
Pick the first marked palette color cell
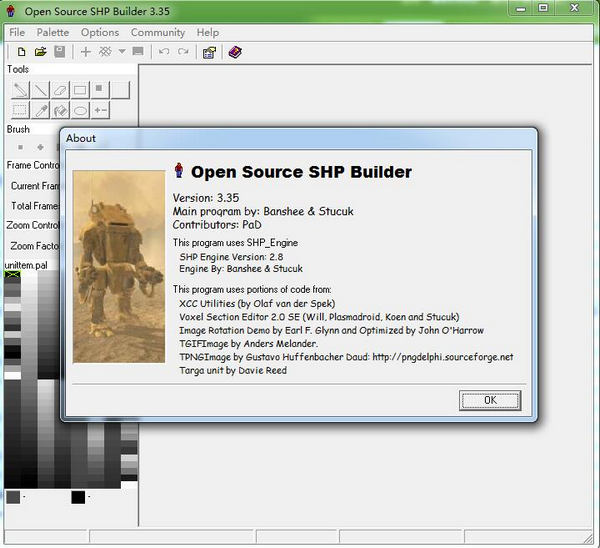pyautogui.click(x=12, y=274)
